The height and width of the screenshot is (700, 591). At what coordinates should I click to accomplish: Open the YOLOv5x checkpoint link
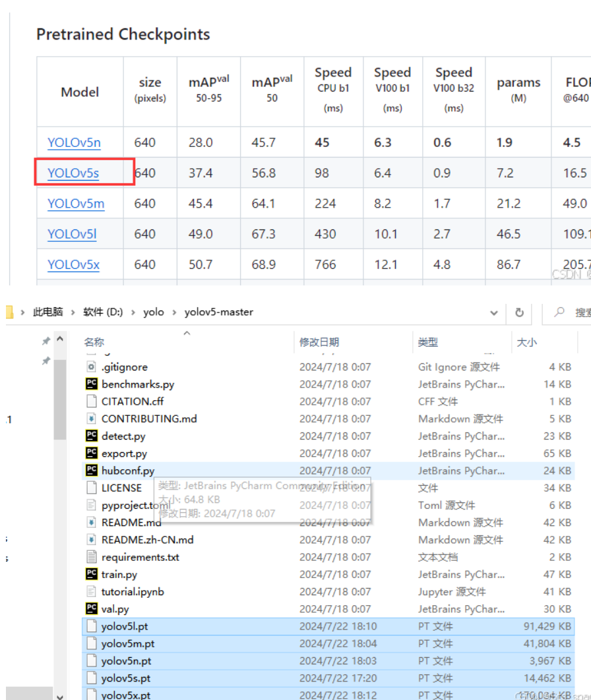point(73,264)
